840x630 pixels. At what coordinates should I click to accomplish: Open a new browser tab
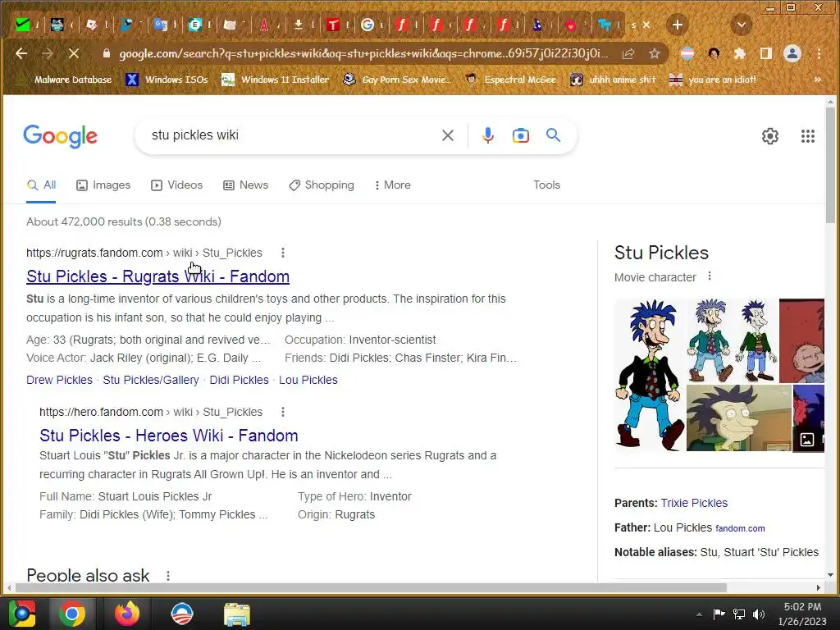coord(677,25)
